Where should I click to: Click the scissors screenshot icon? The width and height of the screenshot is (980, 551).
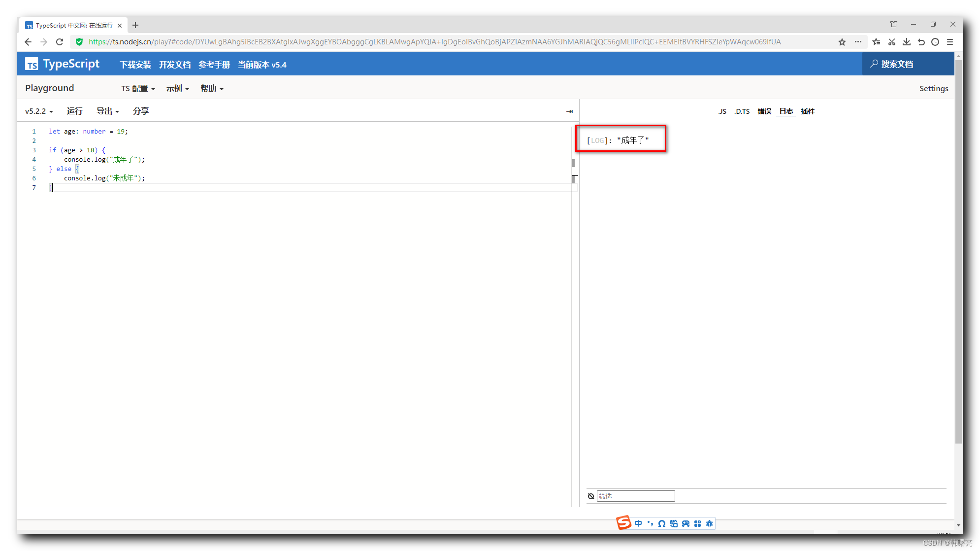click(x=891, y=42)
